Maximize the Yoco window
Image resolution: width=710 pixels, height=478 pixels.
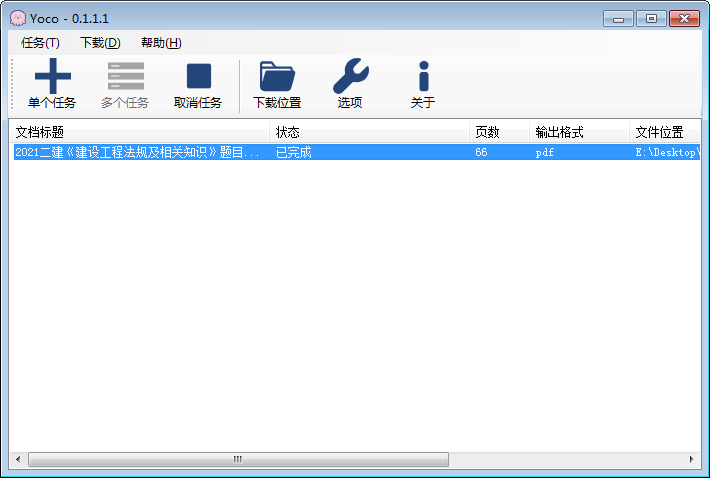point(651,19)
